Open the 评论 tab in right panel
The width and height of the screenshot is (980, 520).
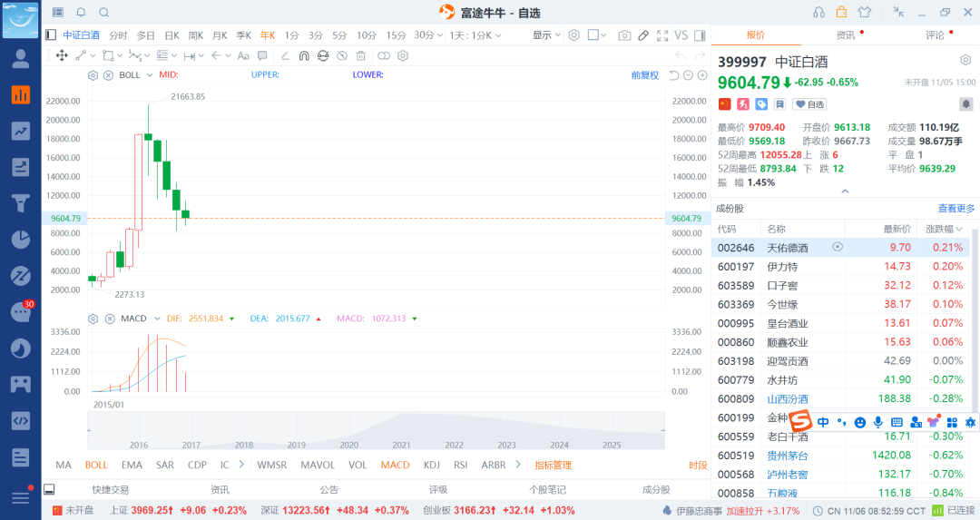coord(935,35)
